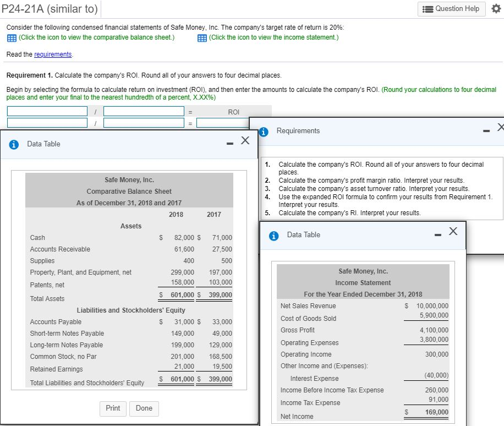Click the ROI result field
The height and width of the screenshot is (426, 504).
click(x=223, y=123)
